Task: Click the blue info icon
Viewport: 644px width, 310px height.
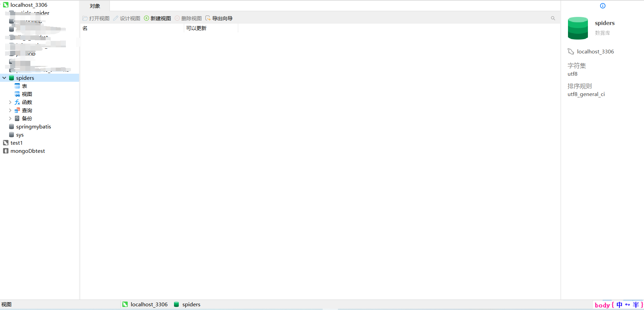Action: 603,6
